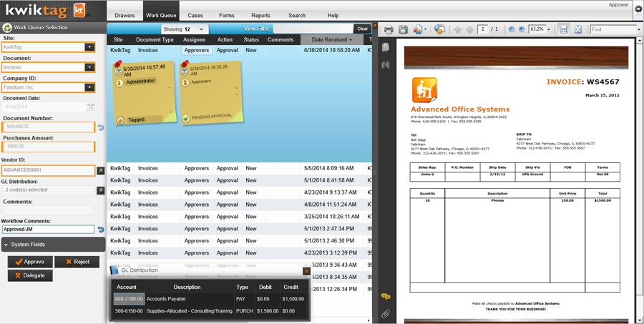This screenshot has width=644, height=324.
Task: Open GL Distribution lookup magnifier
Action: point(101,190)
